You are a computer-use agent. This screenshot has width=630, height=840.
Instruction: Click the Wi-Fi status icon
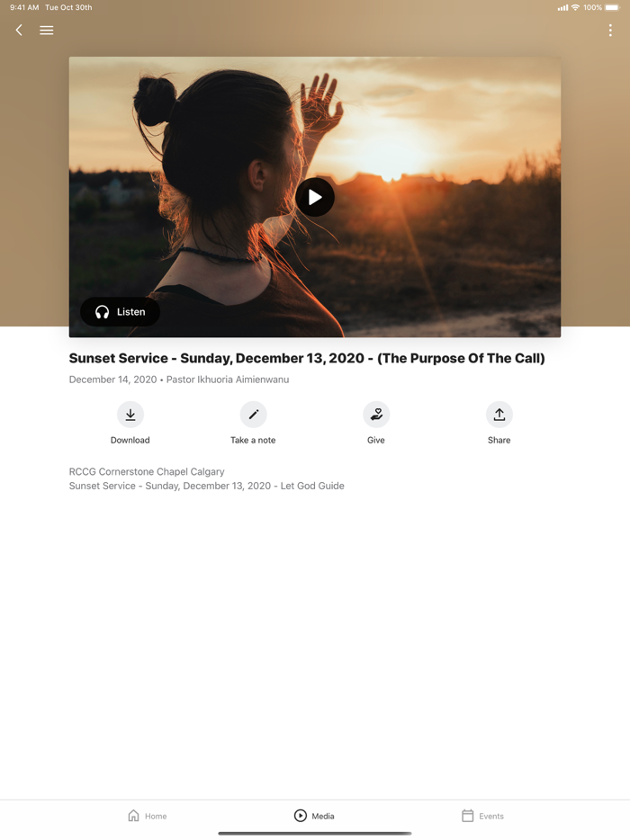[x=575, y=7]
